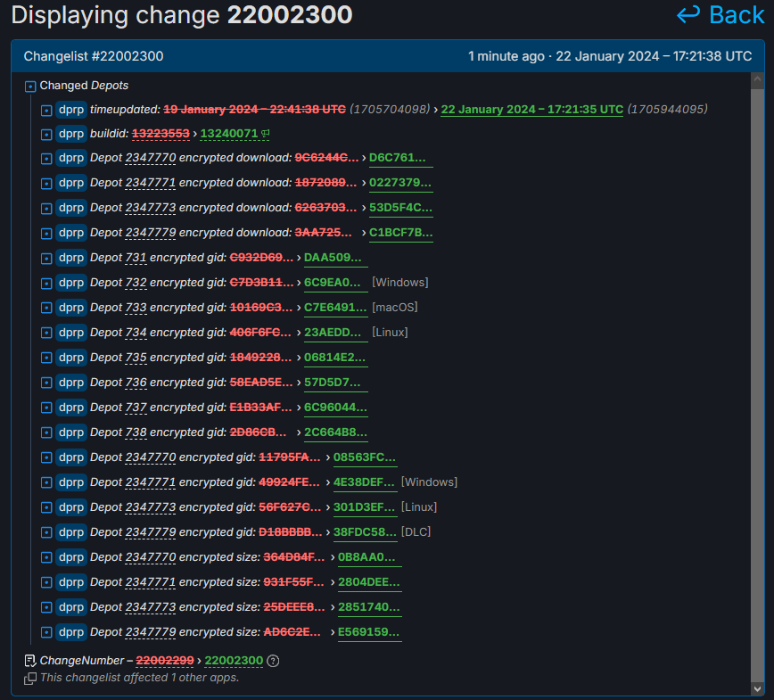Click the scrollbar up arrow
The height and width of the screenshot is (700, 774).
758,80
